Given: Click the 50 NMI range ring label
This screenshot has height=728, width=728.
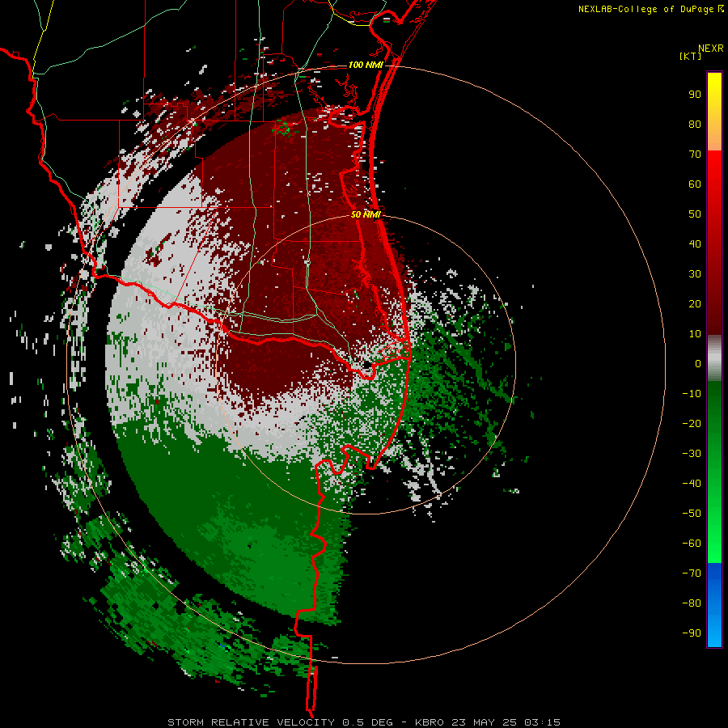Looking at the screenshot, I should point(366,214).
